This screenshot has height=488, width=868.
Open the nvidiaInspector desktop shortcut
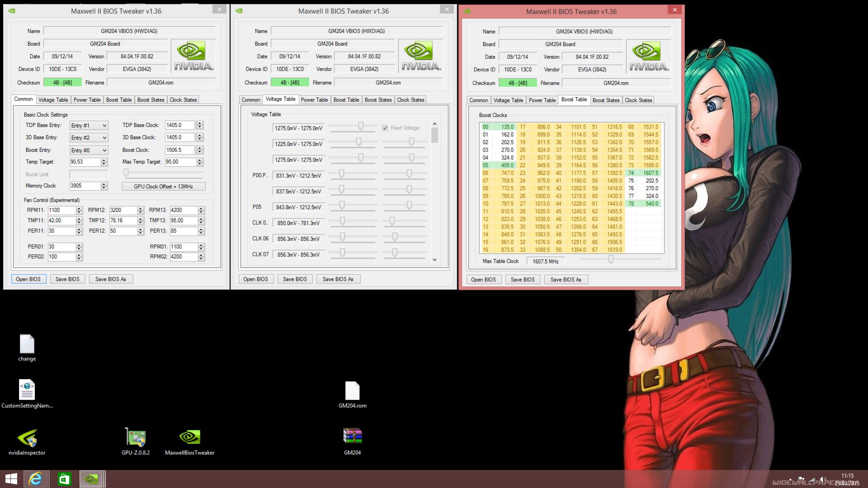pyautogui.click(x=27, y=441)
